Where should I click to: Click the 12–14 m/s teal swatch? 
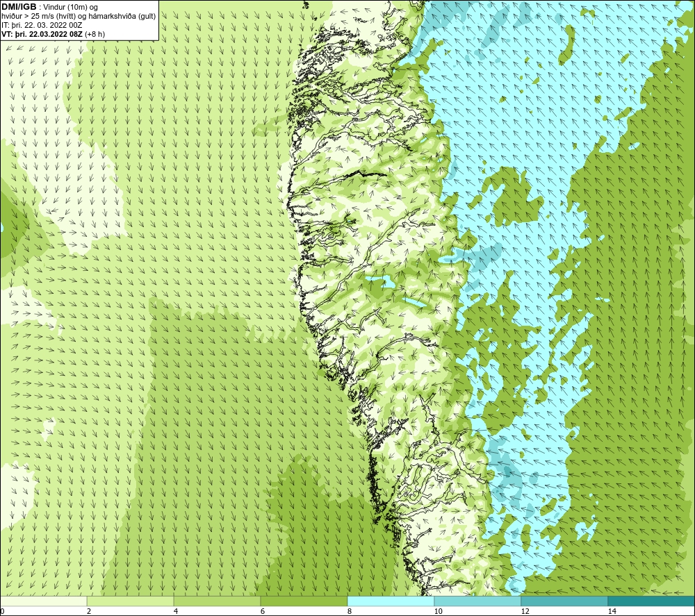pyautogui.click(x=564, y=601)
